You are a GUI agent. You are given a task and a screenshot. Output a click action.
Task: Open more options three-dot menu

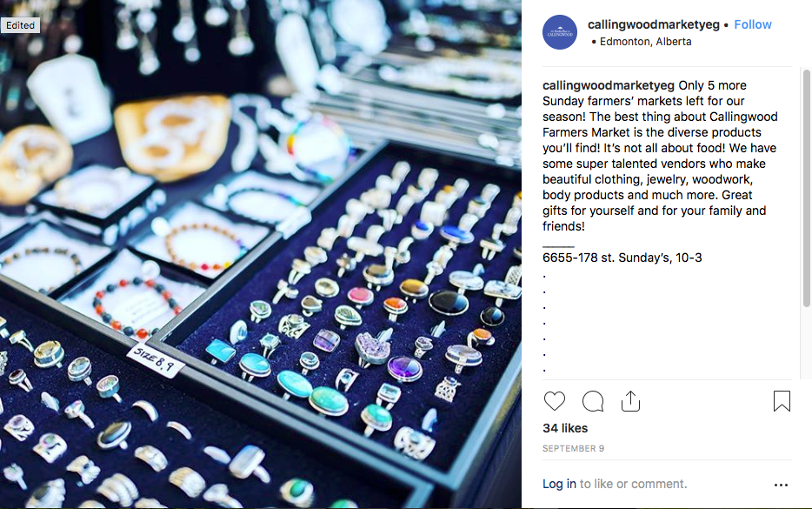pyautogui.click(x=781, y=486)
